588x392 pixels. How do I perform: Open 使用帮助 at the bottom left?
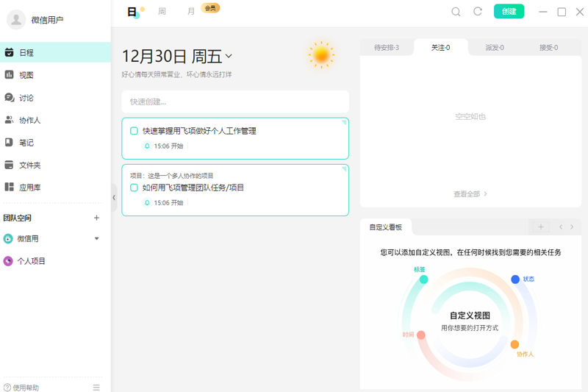point(22,388)
